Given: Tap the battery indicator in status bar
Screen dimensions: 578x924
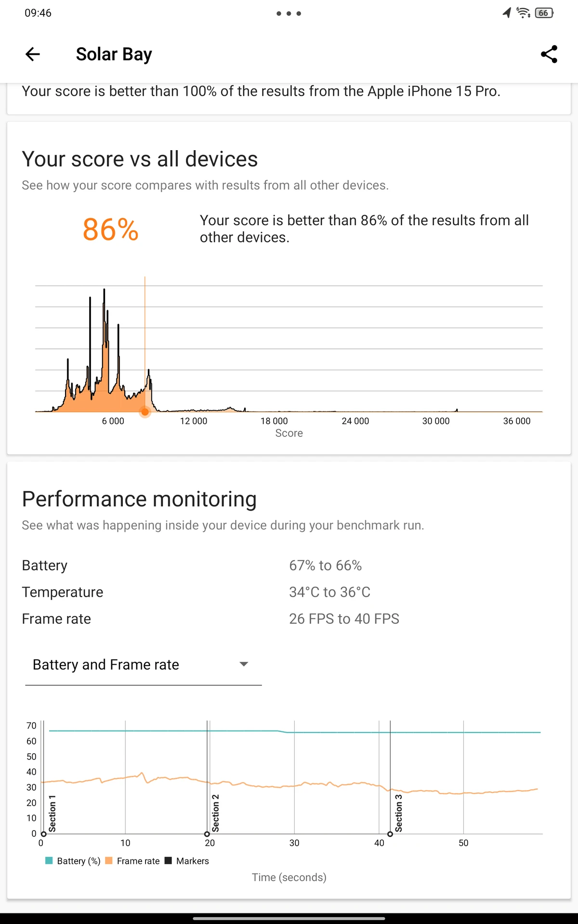Looking at the screenshot, I should click(x=544, y=13).
